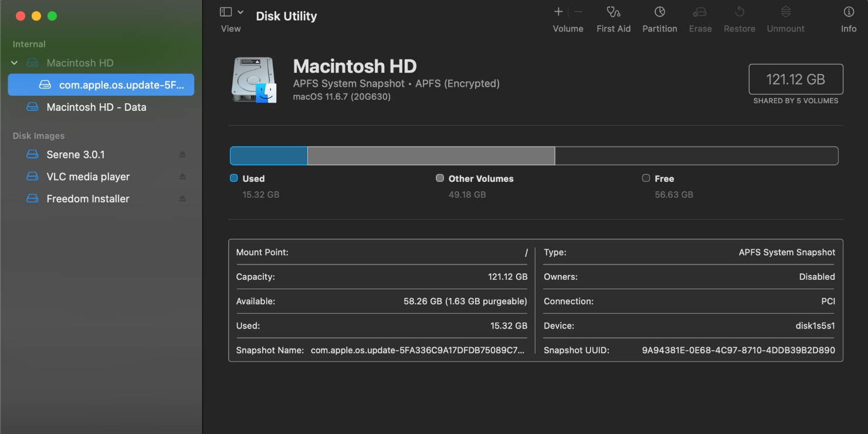This screenshot has height=434, width=868.
Task: Click the Type value APFS System Snapshot
Action: pos(787,252)
